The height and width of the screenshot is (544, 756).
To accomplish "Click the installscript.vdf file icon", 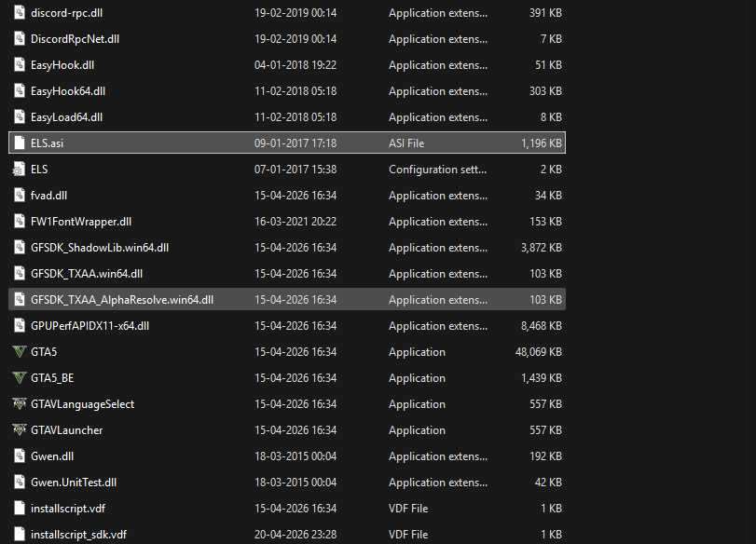I will click(x=20, y=508).
